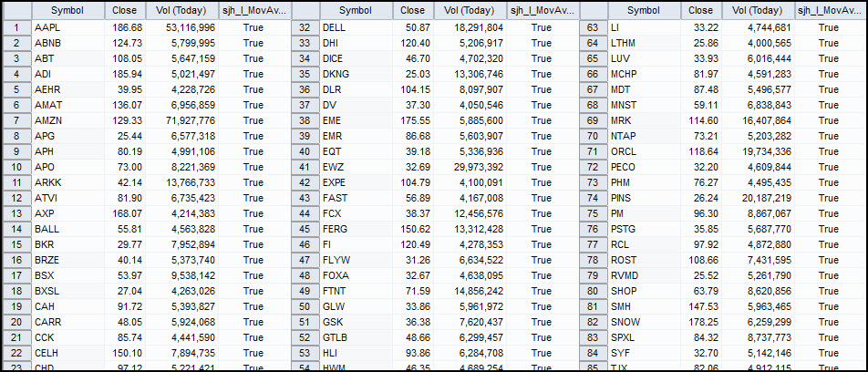The height and width of the screenshot is (372, 868).
Task: Click FERG close price 150.62
Action: point(413,229)
